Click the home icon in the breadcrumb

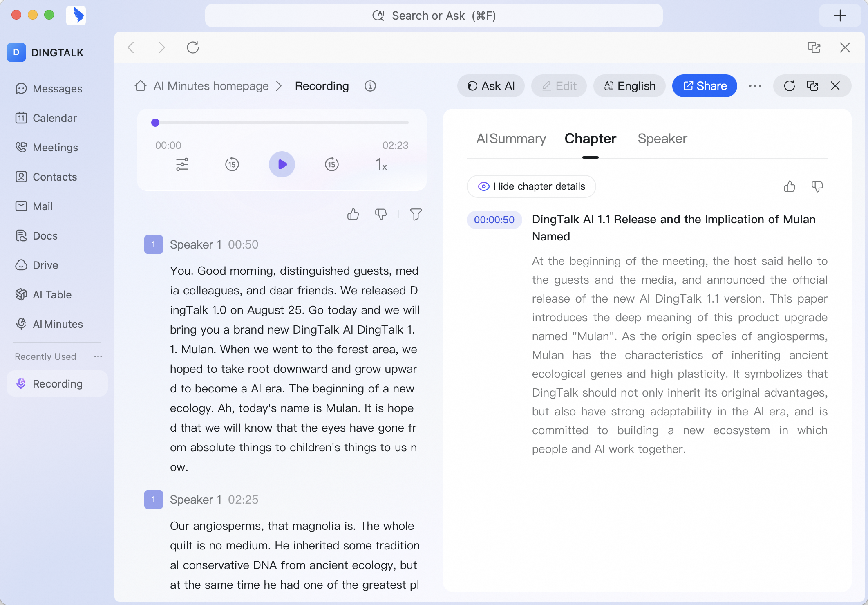tap(141, 86)
